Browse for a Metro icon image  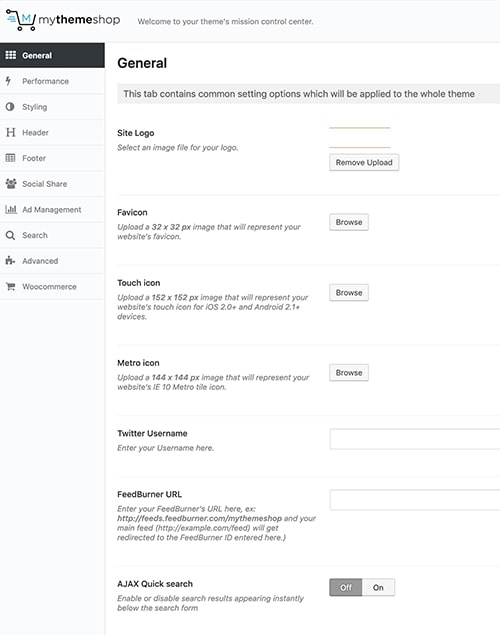coord(349,373)
